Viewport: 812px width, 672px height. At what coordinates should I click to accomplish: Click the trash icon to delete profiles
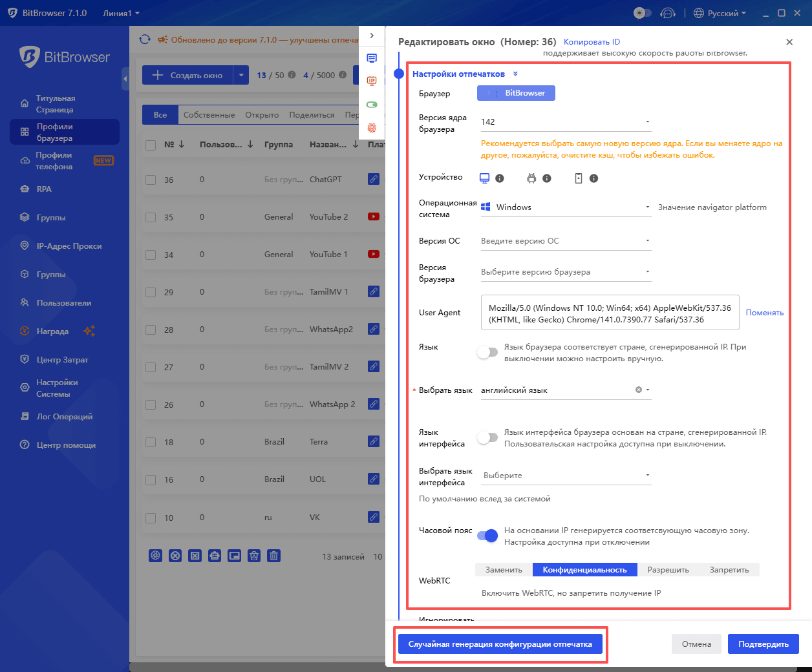point(273,555)
